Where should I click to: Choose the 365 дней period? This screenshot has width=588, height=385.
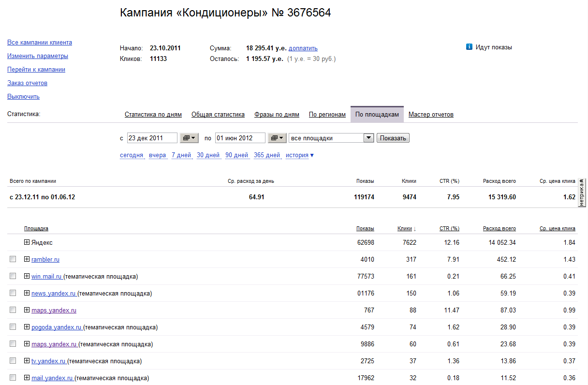tap(267, 155)
